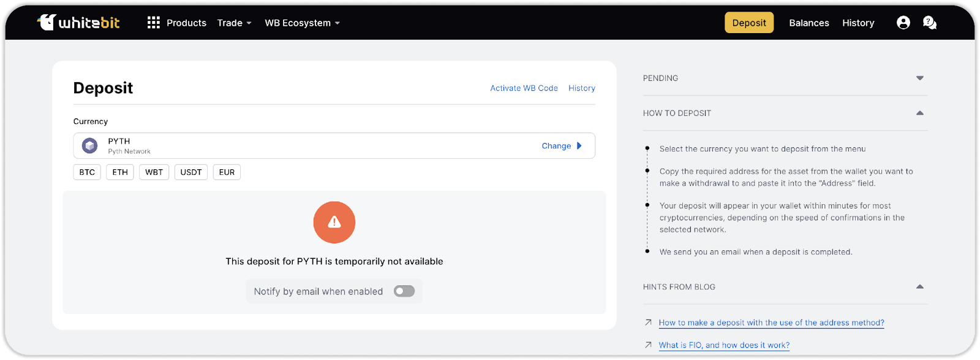980x360 pixels.
Task: Collapse the Hints from Blog section
Action: pyautogui.click(x=920, y=286)
